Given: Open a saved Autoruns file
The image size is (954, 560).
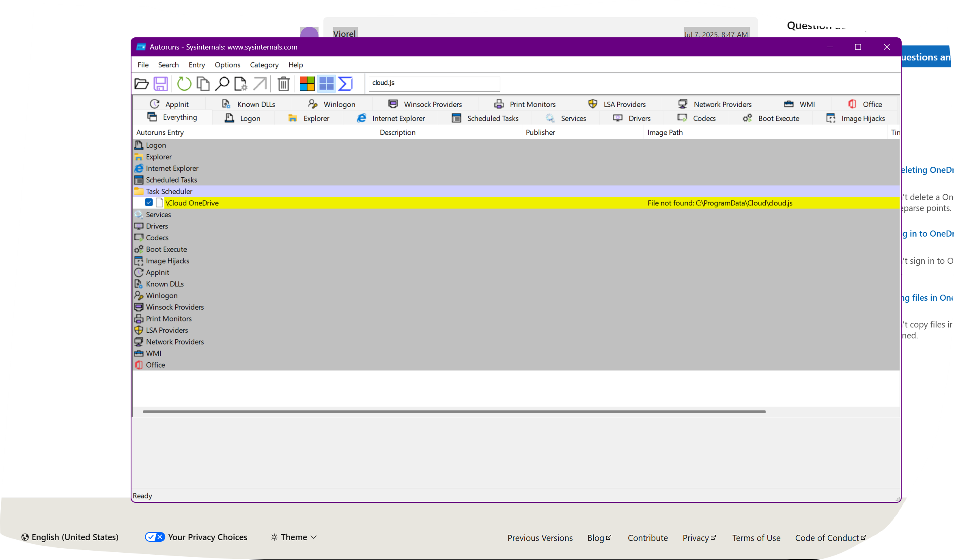Looking at the screenshot, I should coord(141,84).
